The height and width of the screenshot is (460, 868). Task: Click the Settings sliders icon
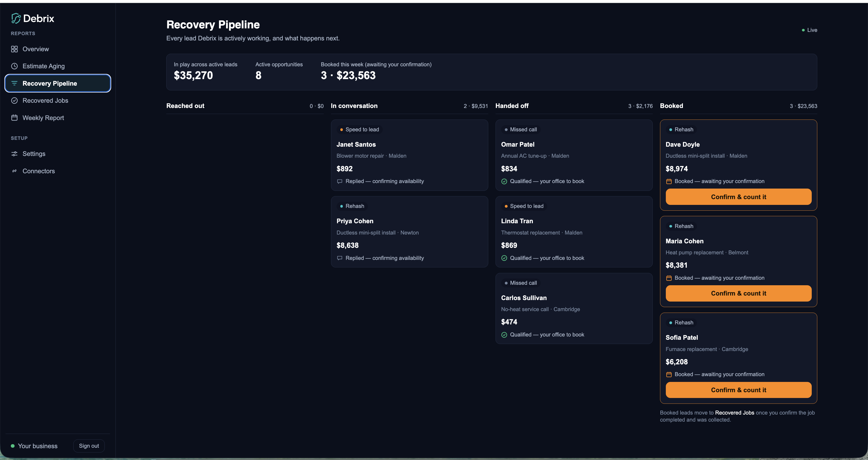[14, 154]
